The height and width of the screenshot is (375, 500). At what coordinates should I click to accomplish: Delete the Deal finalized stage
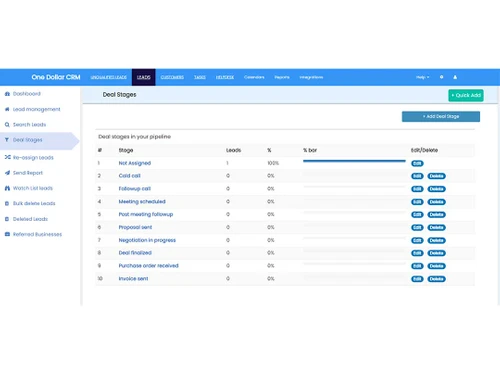[x=436, y=253]
